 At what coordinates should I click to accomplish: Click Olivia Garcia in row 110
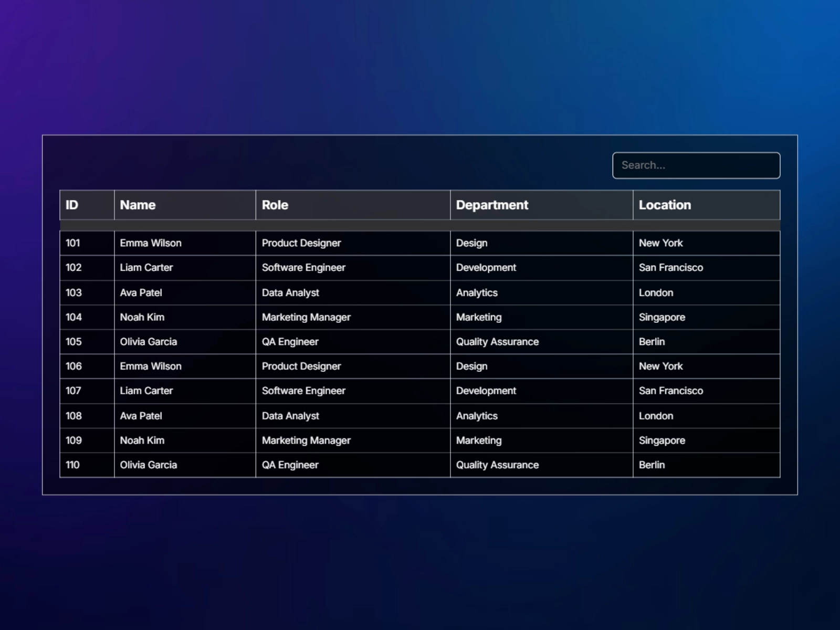[148, 465]
